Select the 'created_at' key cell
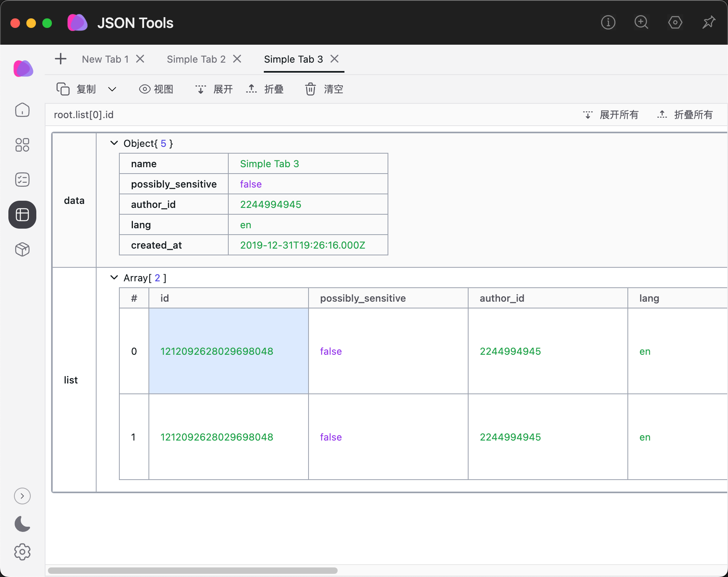 point(174,245)
